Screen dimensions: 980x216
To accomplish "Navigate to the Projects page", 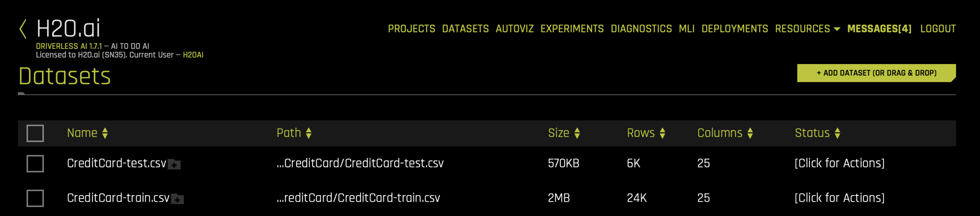I will click(411, 29).
